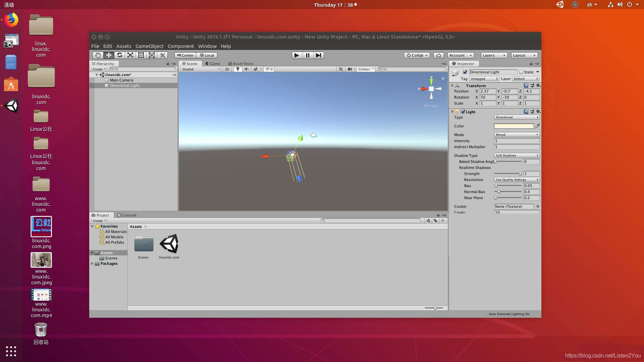Switch to the Game tab
644x362 pixels.
click(x=213, y=64)
